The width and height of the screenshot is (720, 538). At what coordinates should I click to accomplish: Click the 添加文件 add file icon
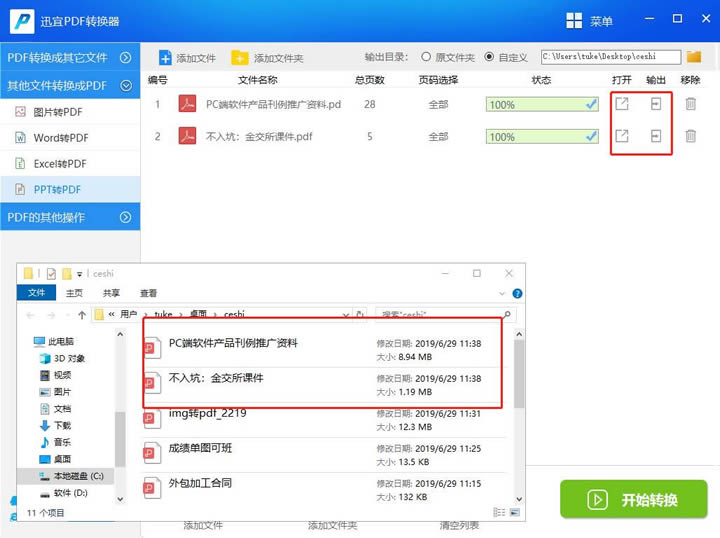click(165, 58)
